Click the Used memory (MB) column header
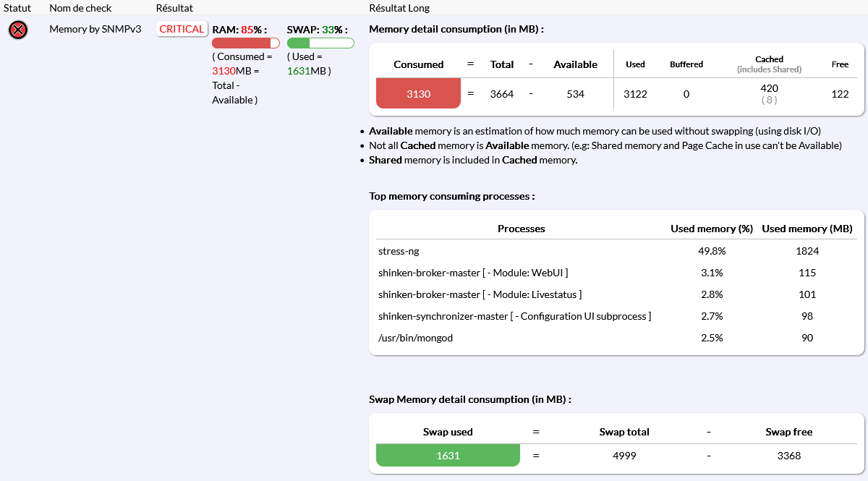 tap(807, 229)
